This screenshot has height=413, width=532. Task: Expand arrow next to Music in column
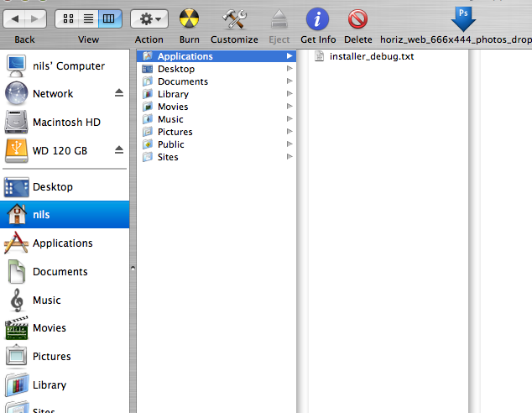click(289, 118)
